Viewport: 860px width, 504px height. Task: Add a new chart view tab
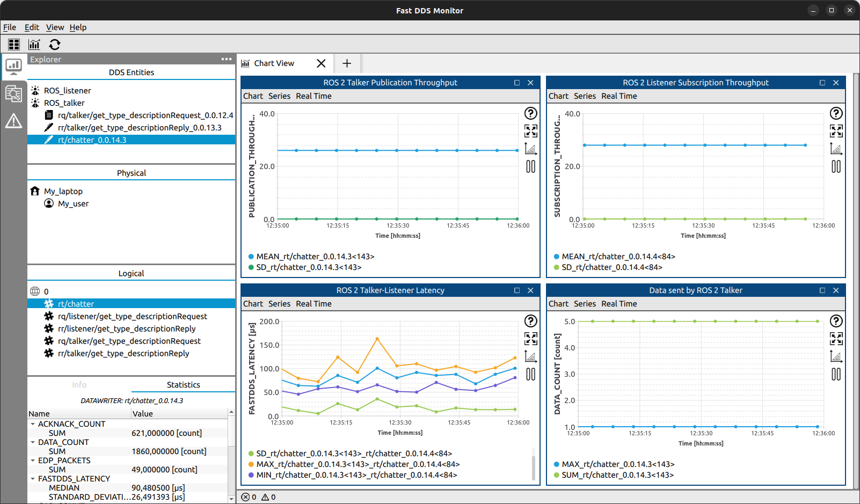tap(347, 63)
